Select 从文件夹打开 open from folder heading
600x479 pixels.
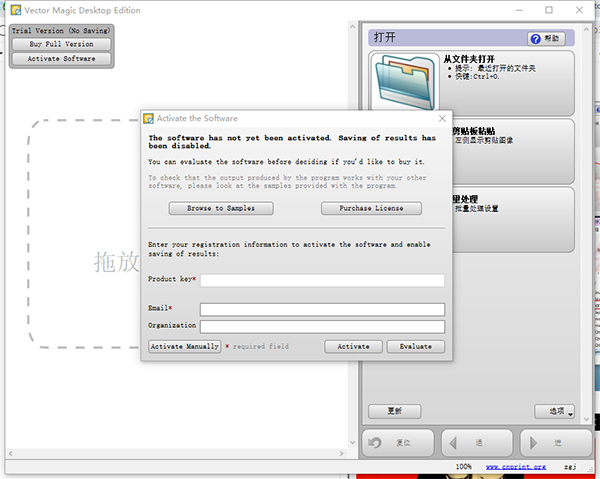(469, 59)
